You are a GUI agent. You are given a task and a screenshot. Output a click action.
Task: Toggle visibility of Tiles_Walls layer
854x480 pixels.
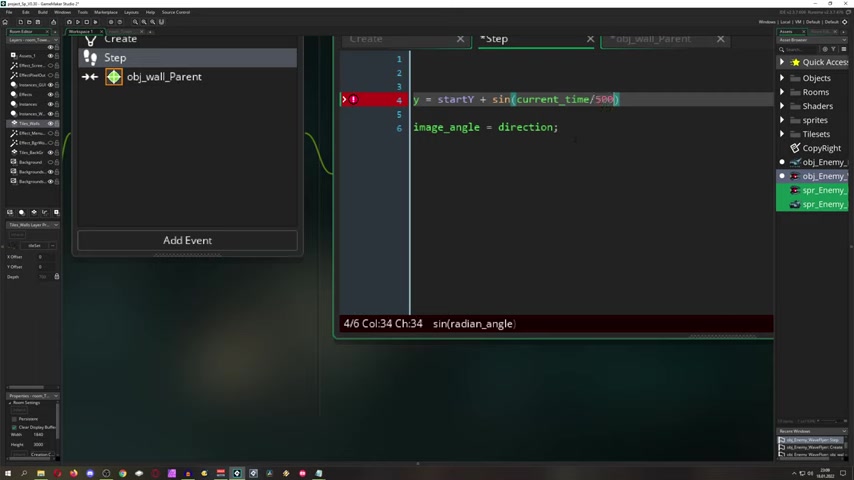point(51,124)
